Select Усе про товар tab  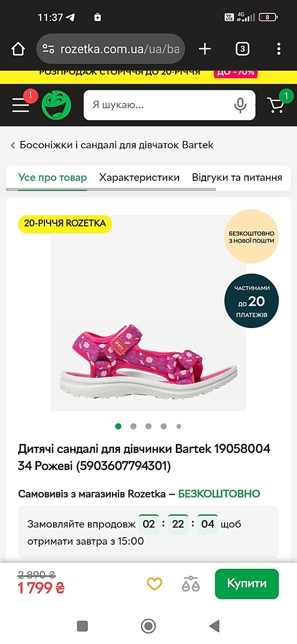53,177
